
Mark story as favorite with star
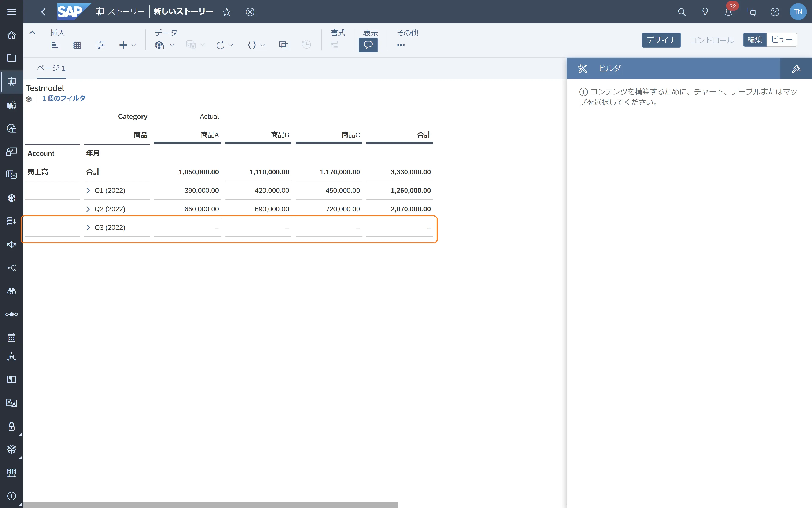227,12
